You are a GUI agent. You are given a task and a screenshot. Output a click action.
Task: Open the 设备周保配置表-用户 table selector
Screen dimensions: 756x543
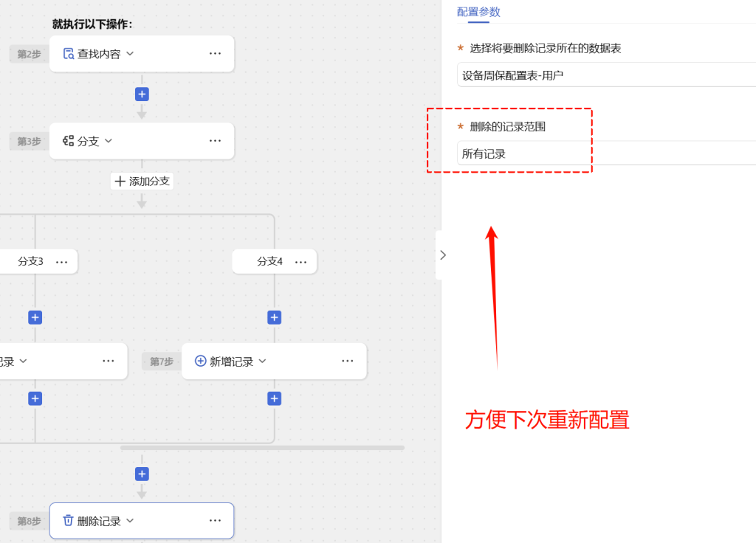[x=607, y=75]
